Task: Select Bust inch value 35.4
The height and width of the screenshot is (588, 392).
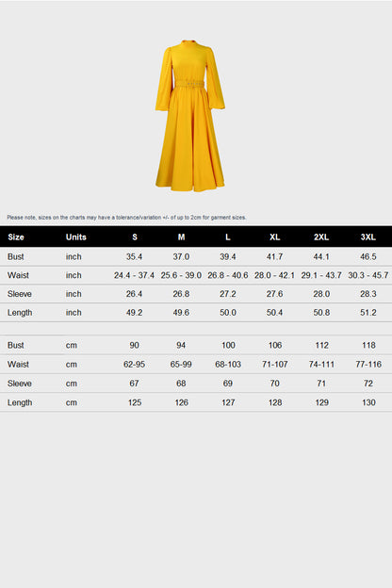Action: coord(135,256)
